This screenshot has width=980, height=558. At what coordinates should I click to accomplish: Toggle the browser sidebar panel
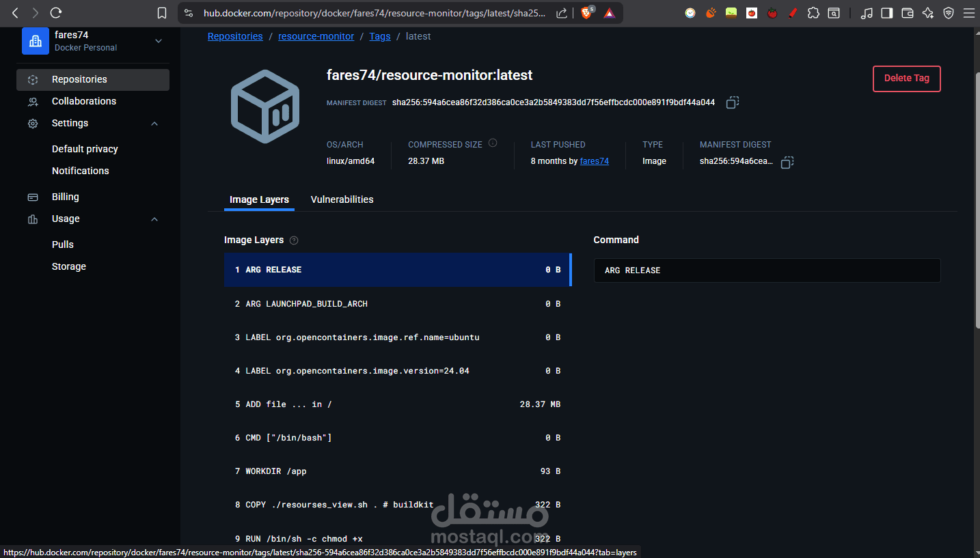click(887, 13)
